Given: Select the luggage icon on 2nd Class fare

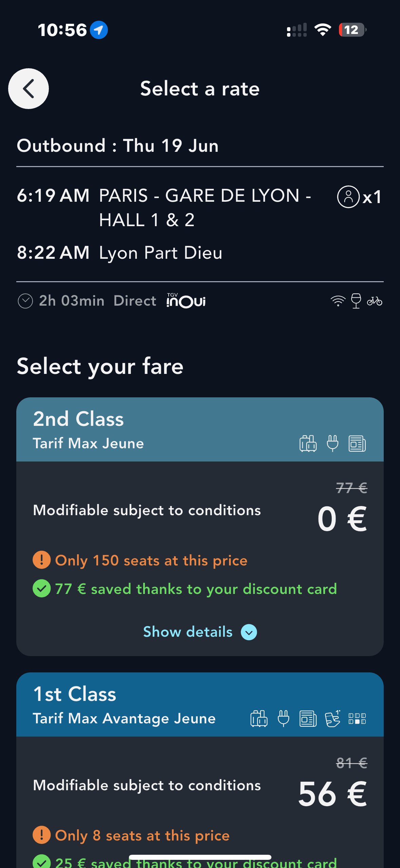Looking at the screenshot, I should [308, 443].
